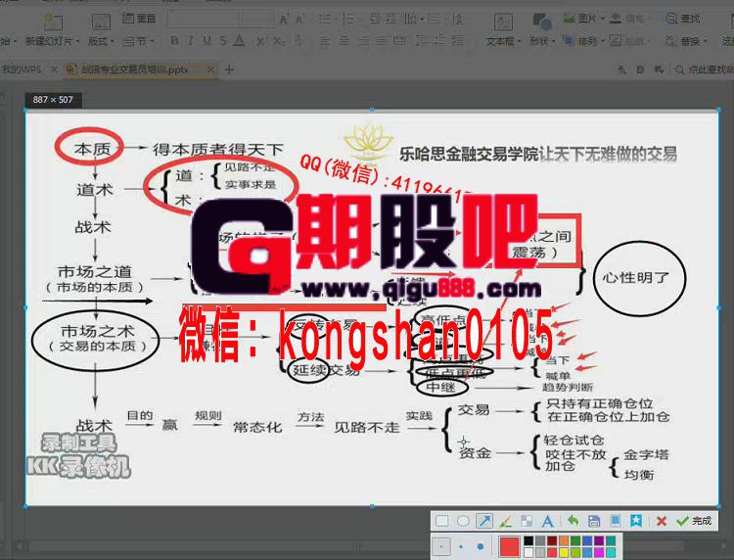Screen dimensions: 734x560
Task: Choose the small dot brush size
Action: click(441, 546)
